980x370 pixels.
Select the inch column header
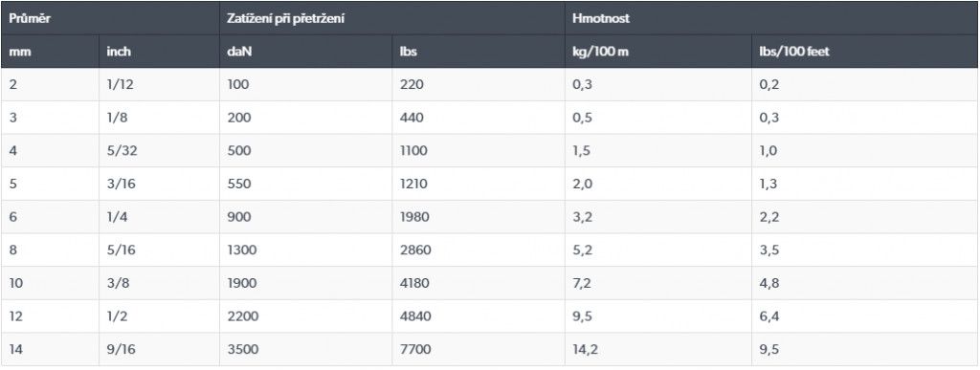pyautogui.click(x=159, y=52)
